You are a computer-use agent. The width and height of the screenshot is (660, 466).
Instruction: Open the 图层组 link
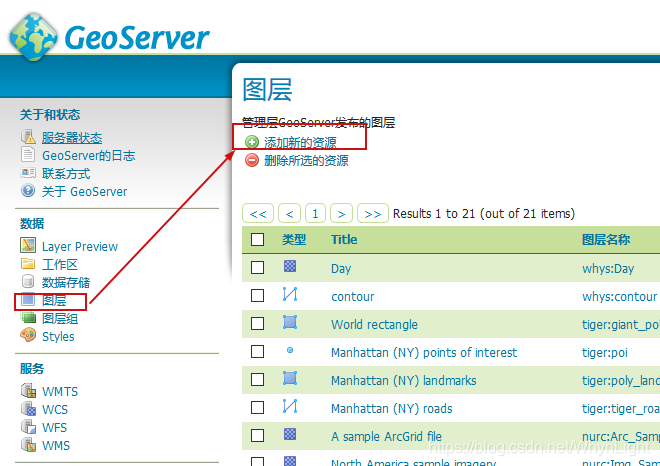pyautogui.click(x=60, y=319)
